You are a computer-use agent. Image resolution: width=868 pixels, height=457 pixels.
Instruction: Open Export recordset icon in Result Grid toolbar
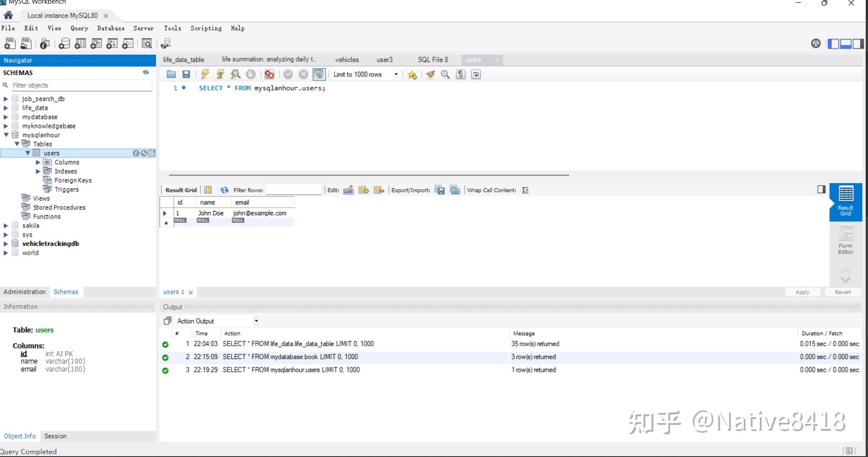(x=440, y=190)
